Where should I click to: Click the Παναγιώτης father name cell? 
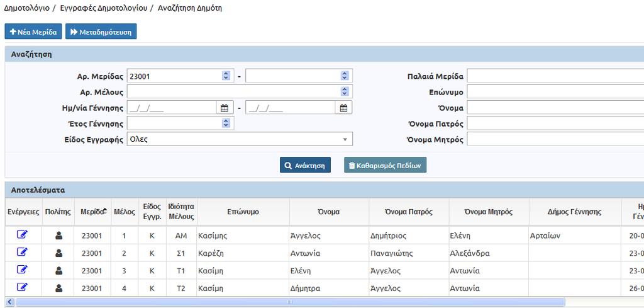[409, 253]
